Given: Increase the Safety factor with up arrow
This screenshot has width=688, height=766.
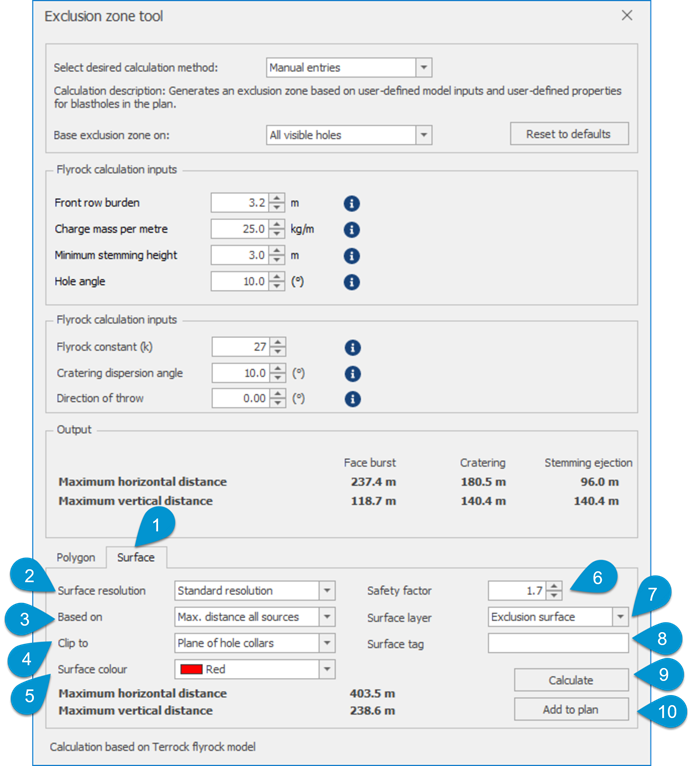Looking at the screenshot, I should [554, 586].
